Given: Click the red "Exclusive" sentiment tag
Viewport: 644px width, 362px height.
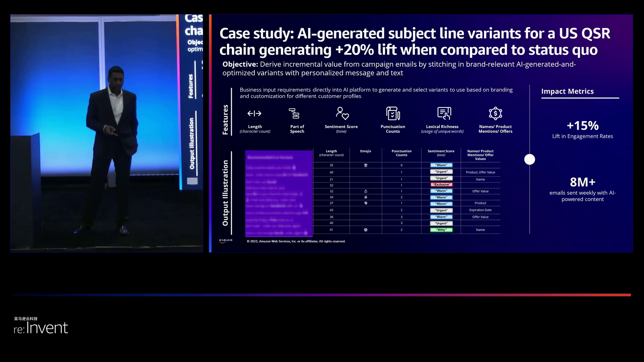Looking at the screenshot, I should point(441,185).
